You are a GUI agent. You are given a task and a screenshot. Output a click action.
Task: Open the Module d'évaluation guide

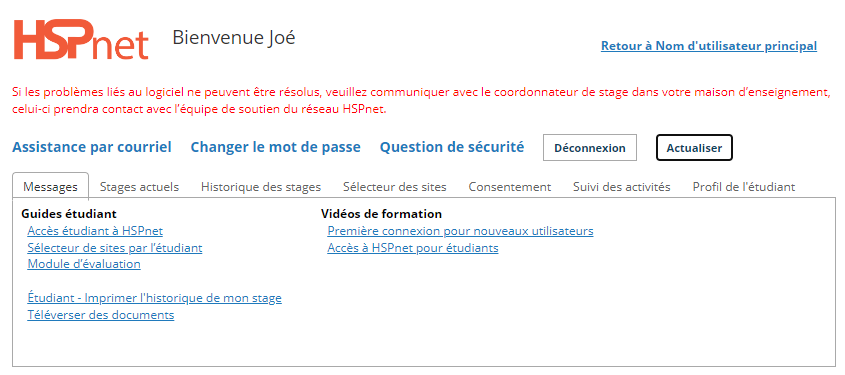tap(84, 264)
